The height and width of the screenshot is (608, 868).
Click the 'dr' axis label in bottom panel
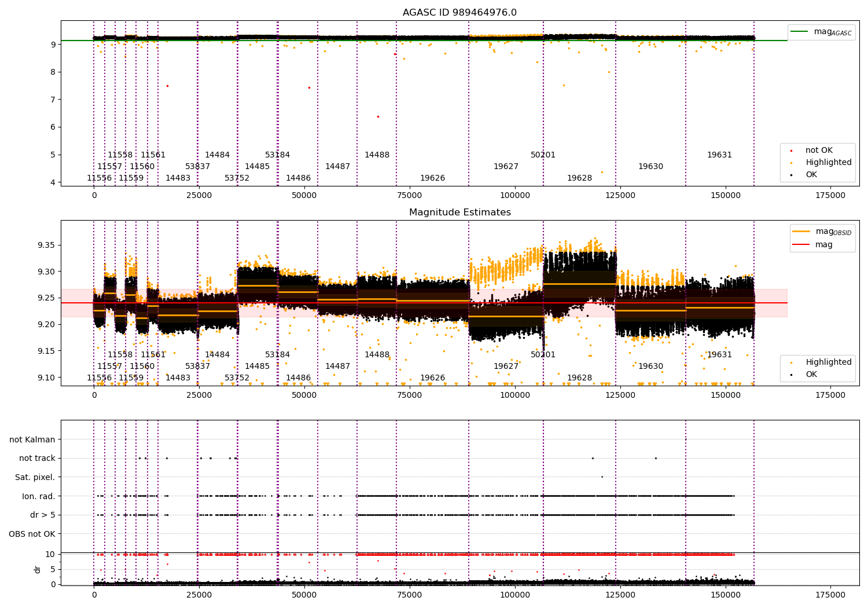[x=38, y=569]
